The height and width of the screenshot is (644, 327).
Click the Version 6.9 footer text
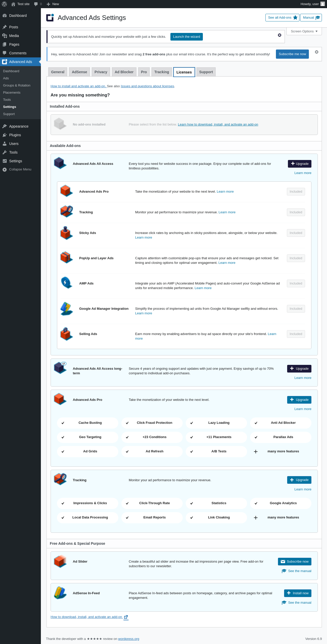tap(313, 639)
